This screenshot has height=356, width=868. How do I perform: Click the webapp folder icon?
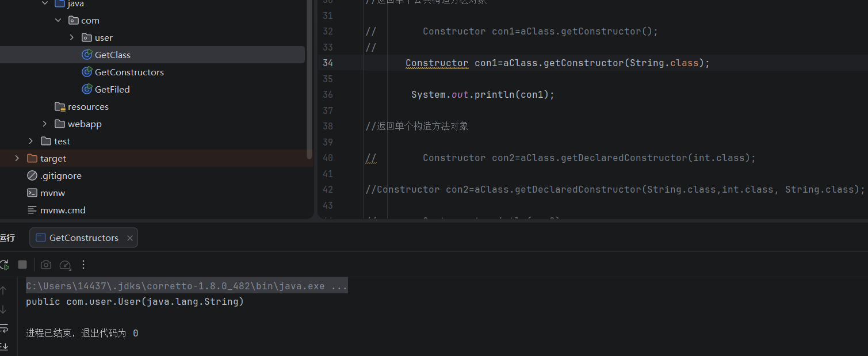click(x=60, y=124)
